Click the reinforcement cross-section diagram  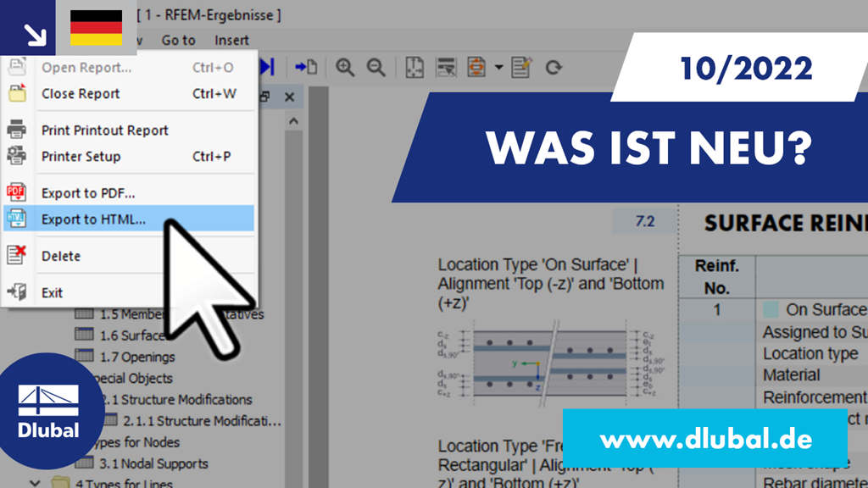(x=550, y=363)
